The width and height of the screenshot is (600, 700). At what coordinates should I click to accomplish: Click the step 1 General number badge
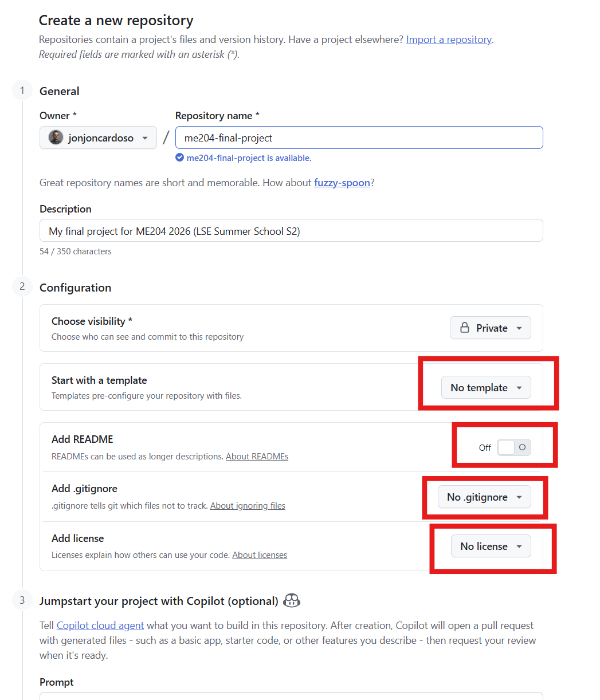tap(22, 91)
